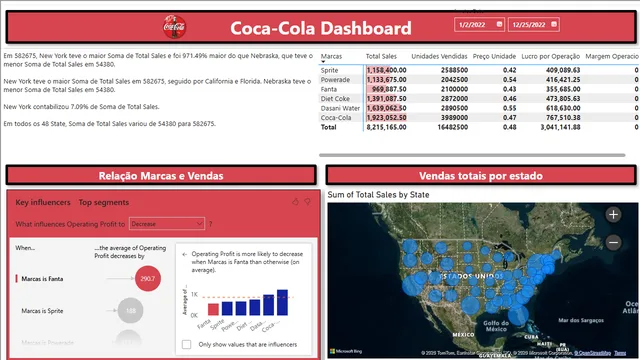Image resolution: width=640 pixels, height=360 pixels.
Task: Select the Sprite row in table
Action: [329, 70]
